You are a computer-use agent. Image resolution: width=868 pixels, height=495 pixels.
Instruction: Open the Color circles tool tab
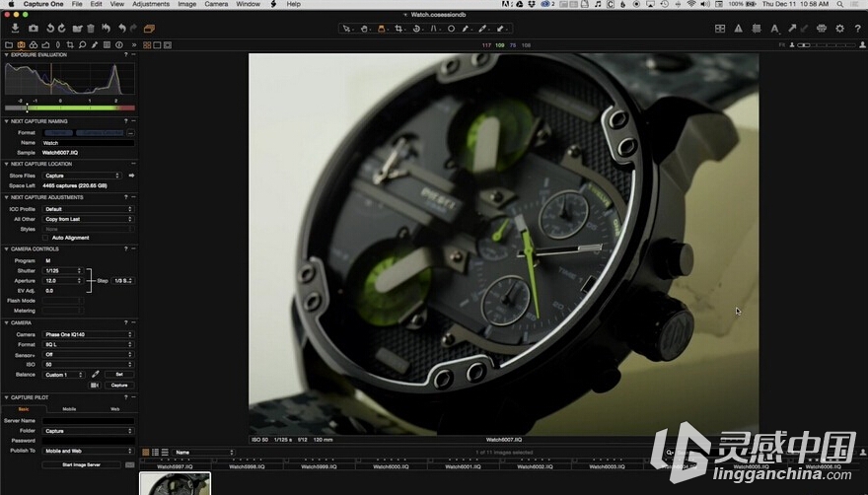click(x=34, y=44)
